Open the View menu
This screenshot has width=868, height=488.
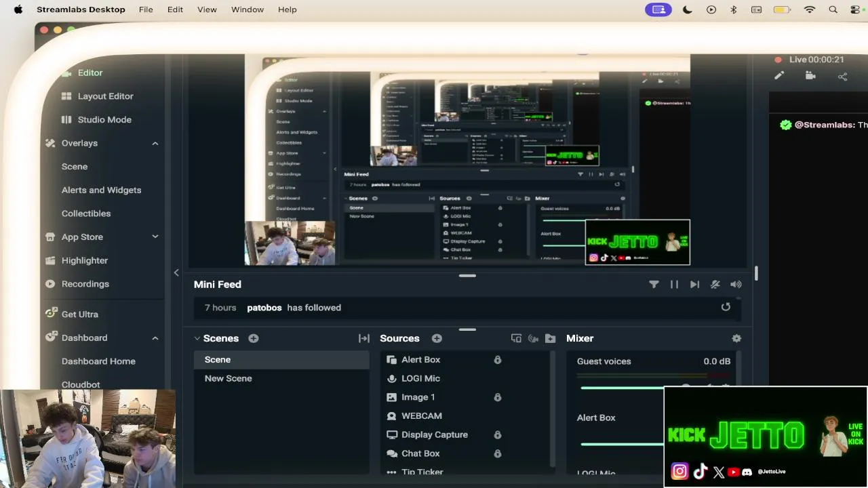pyautogui.click(x=207, y=9)
